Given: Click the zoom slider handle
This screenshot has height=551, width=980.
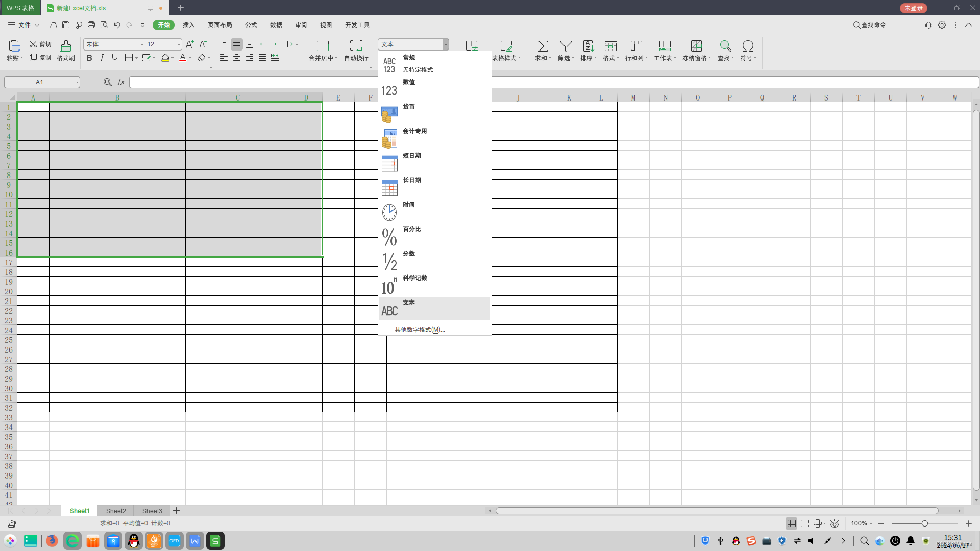Looking at the screenshot, I should point(924,523).
